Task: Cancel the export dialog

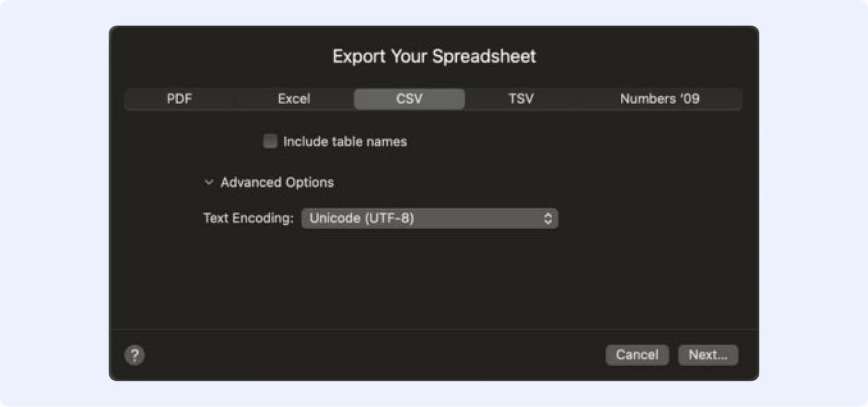Action: pyautogui.click(x=637, y=355)
